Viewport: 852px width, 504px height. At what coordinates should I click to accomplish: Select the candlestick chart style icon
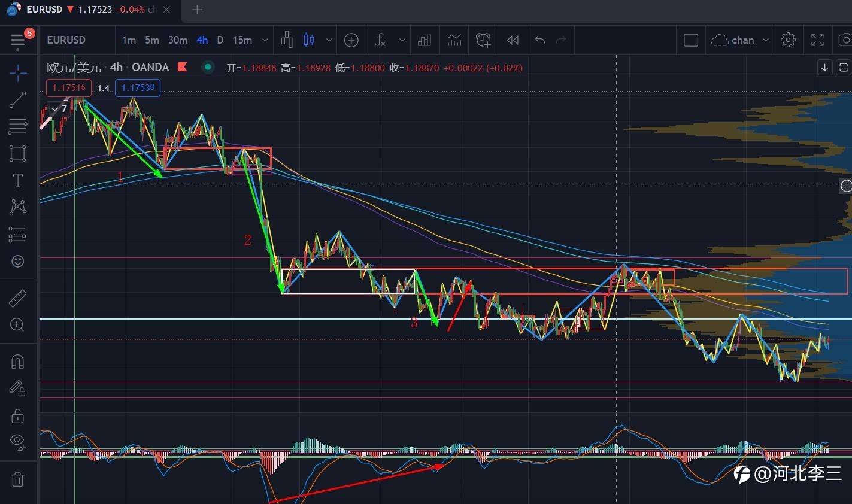pyautogui.click(x=309, y=40)
